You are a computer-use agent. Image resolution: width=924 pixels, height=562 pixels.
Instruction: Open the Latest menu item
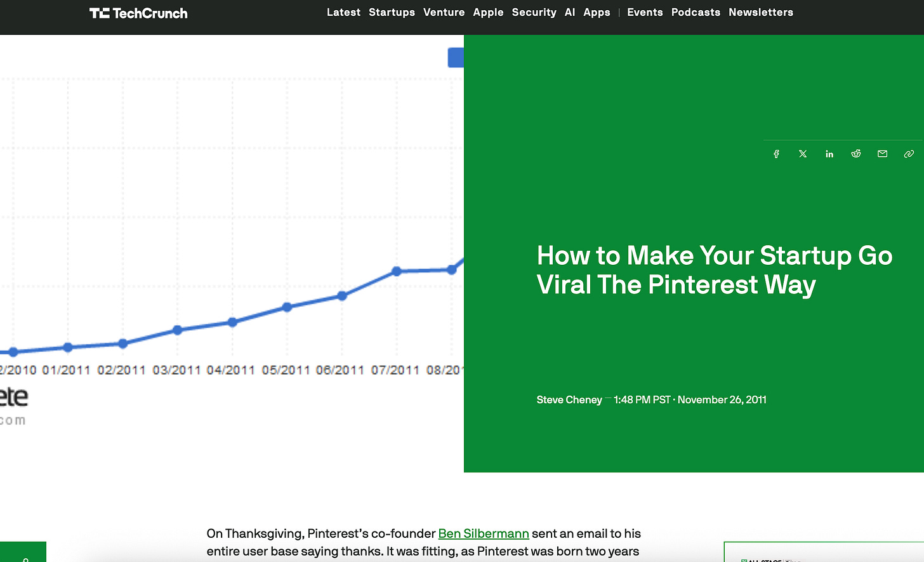(343, 12)
